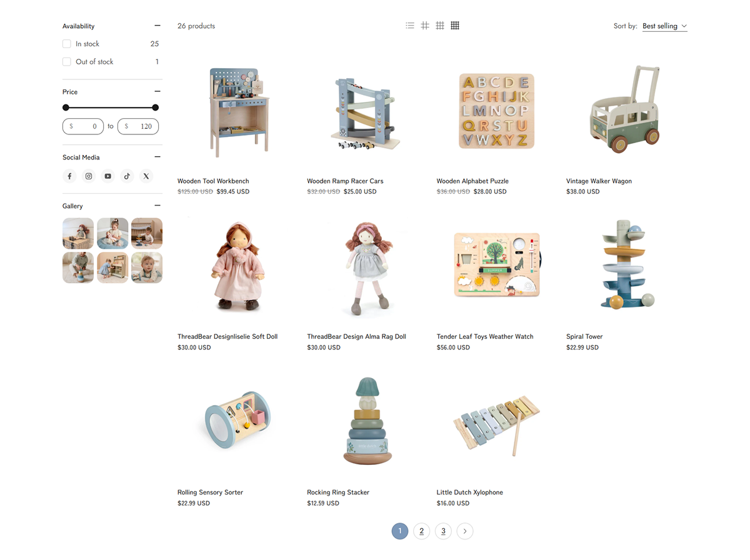Screen dimensions: 750x560
Task: Go to page 2
Action: pos(422,531)
